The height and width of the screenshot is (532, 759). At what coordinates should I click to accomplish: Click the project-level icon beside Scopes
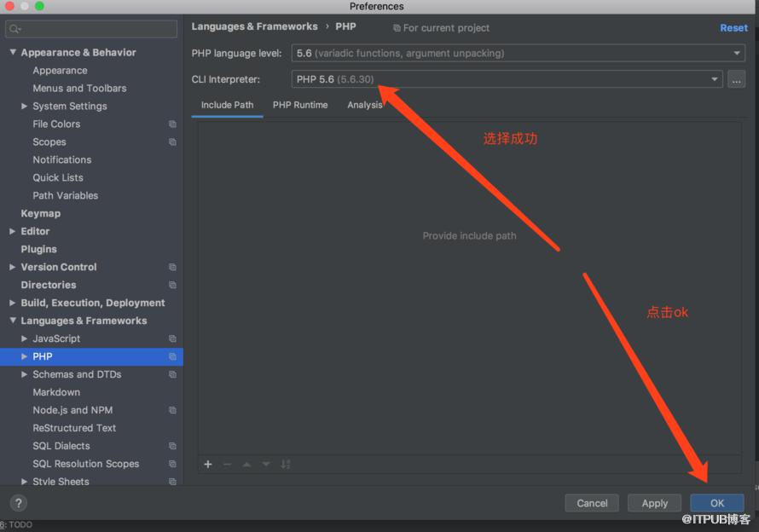coord(172,142)
